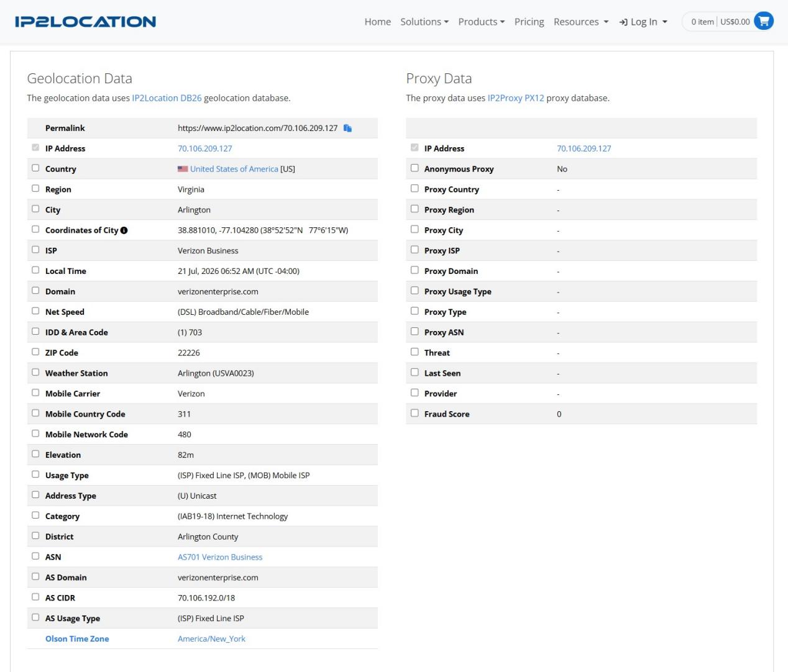The height and width of the screenshot is (672, 788).
Task: Open the IP2Location DB26 database link
Action: point(167,98)
